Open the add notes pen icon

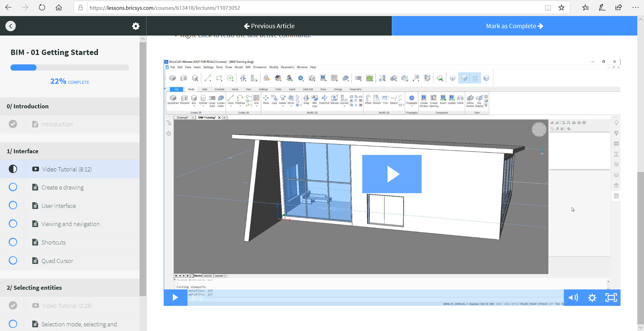point(602,7)
